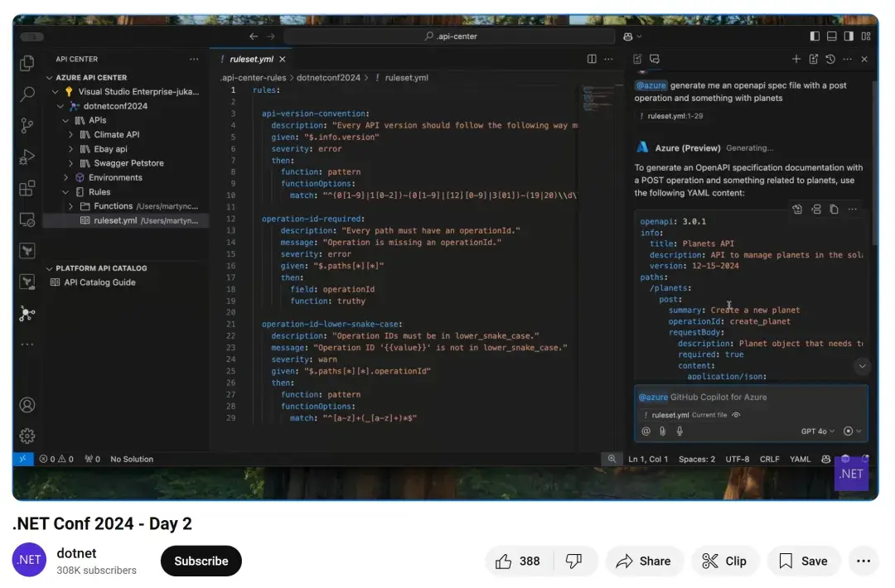
Task: Select the ruleset.yml editor tab
Action: click(x=252, y=59)
